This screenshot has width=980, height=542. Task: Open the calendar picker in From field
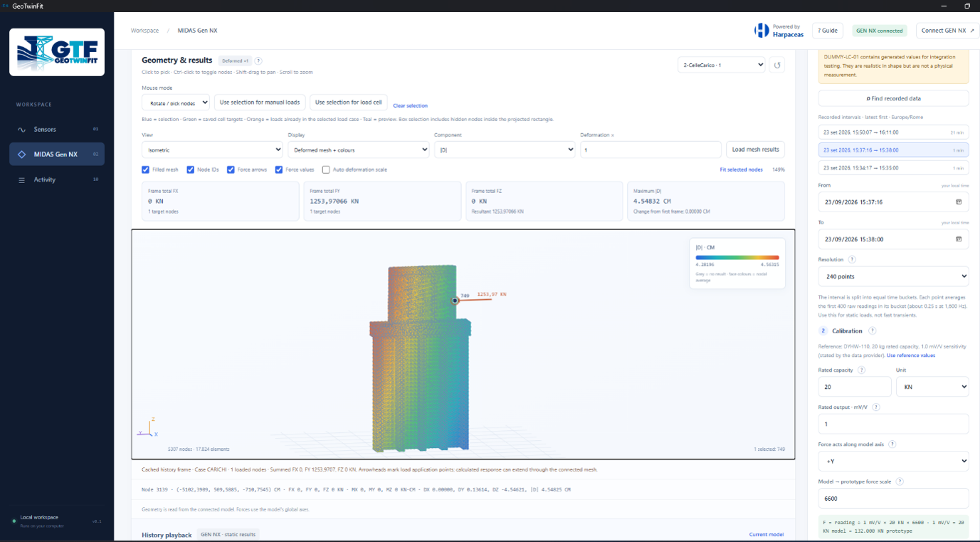958,202
